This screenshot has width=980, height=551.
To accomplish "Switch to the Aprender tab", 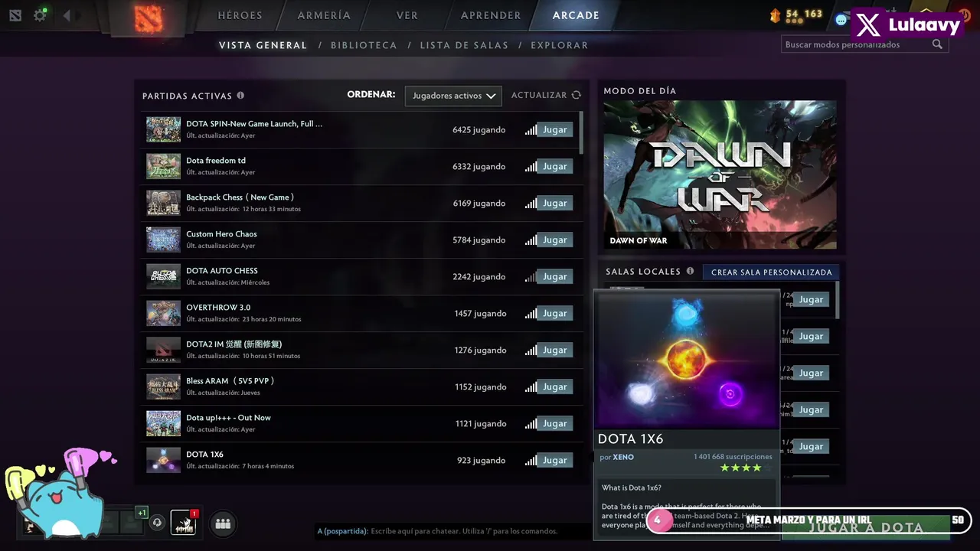I will click(491, 15).
